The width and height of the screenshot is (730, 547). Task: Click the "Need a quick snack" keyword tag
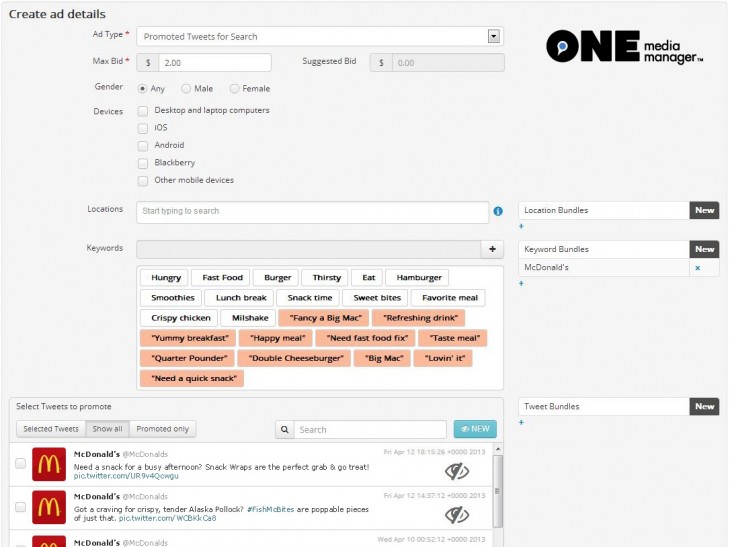tap(194, 378)
